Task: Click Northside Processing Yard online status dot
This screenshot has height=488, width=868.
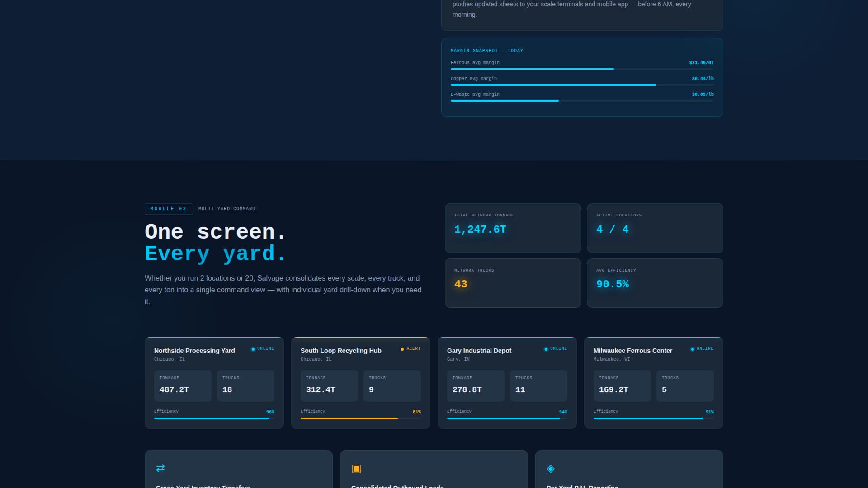Action: click(253, 349)
